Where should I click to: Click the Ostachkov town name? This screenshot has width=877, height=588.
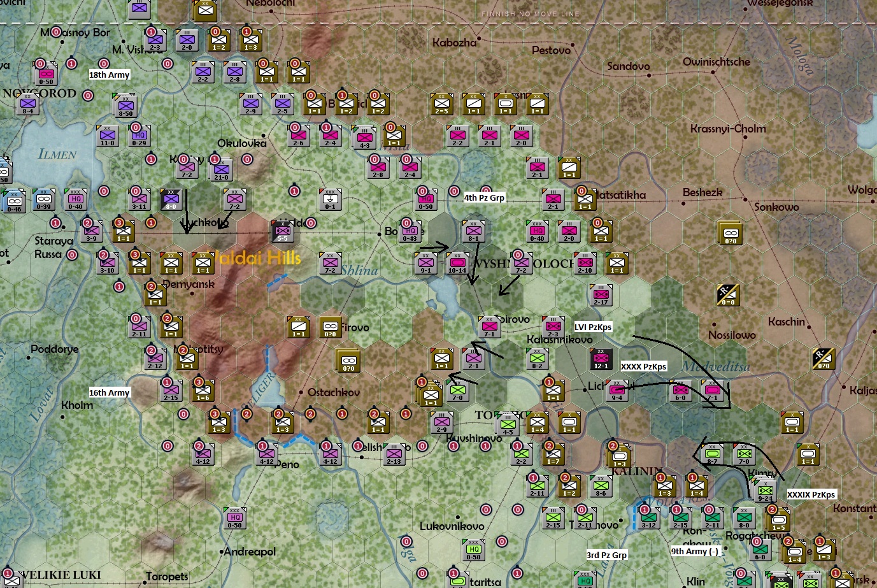[x=334, y=392]
